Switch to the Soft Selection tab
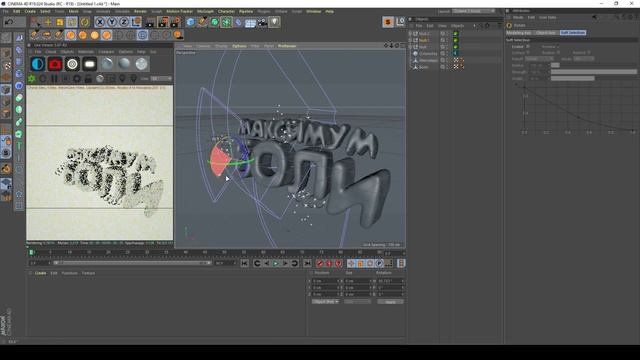Screen dimensions: 640x360 pos(573,33)
